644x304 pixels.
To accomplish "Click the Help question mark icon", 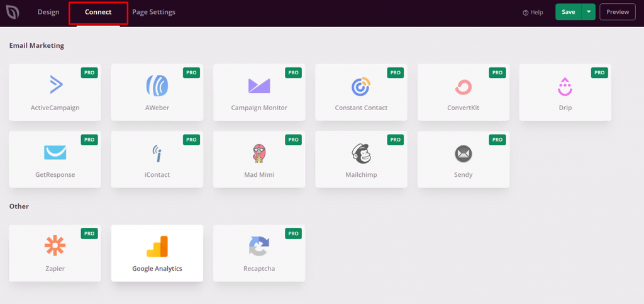I will tap(525, 13).
